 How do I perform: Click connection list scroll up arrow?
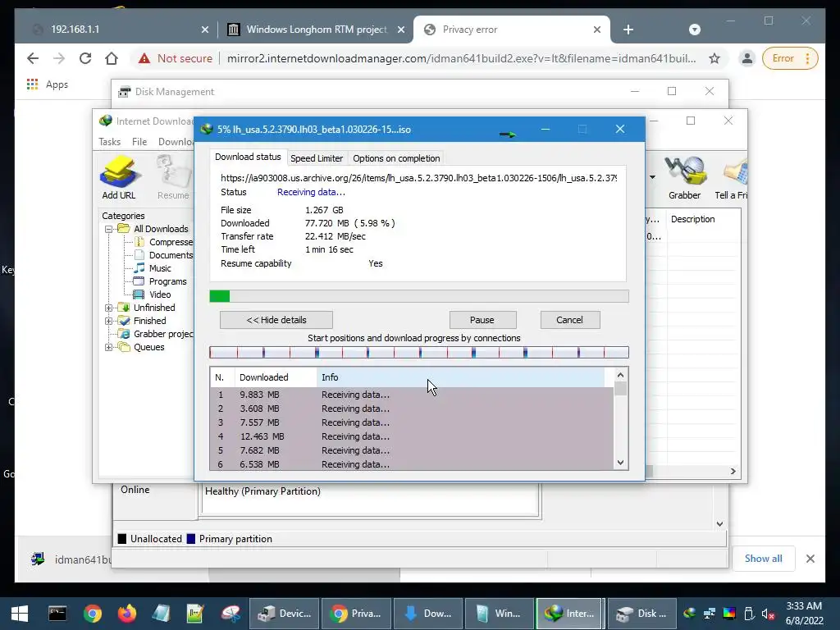click(x=620, y=376)
